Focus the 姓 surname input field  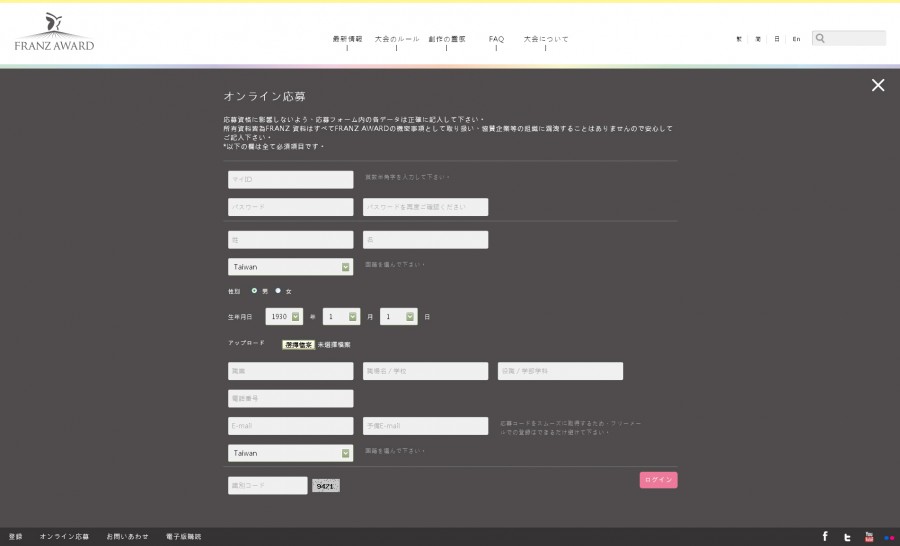pos(290,239)
